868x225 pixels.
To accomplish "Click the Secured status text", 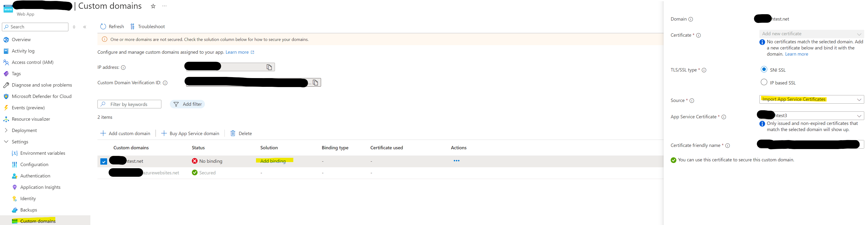I will tap(207, 173).
